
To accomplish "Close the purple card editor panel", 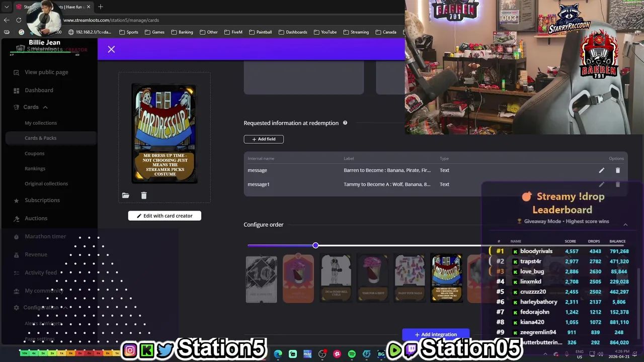I will pyautogui.click(x=111, y=49).
